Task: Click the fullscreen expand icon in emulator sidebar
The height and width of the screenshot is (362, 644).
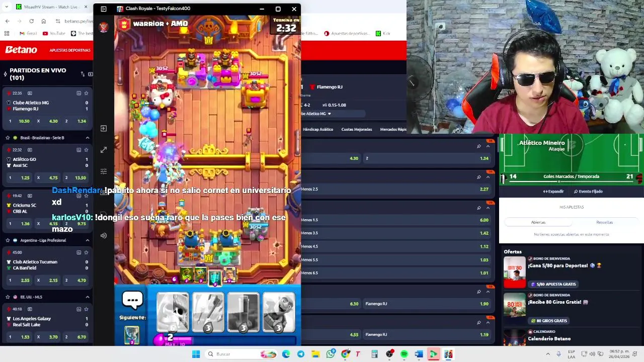Action: tap(104, 150)
